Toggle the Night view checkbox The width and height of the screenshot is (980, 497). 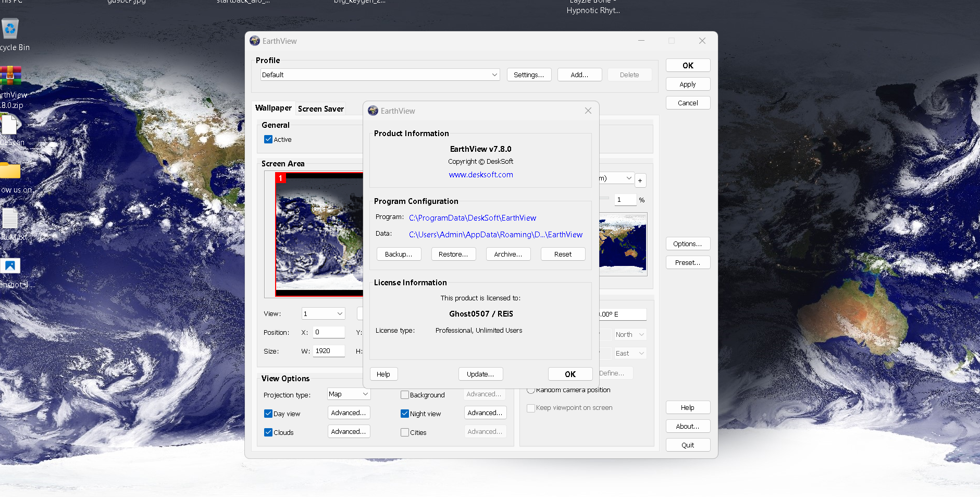(x=405, y=414)
